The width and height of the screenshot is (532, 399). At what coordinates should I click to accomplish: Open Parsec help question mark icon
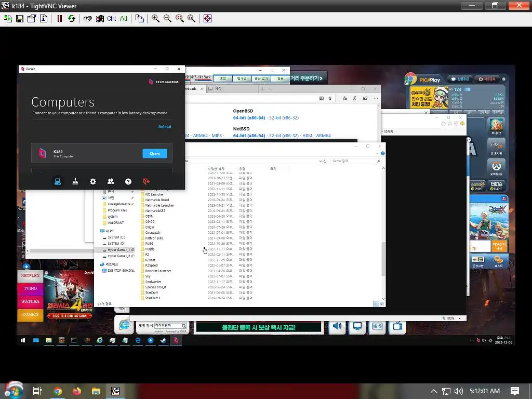(128, 181)
